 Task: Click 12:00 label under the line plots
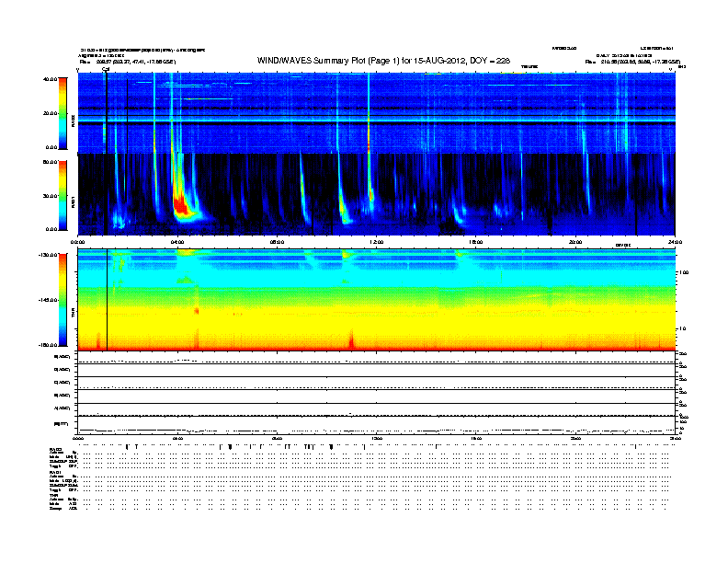click(x=376, y=439)
